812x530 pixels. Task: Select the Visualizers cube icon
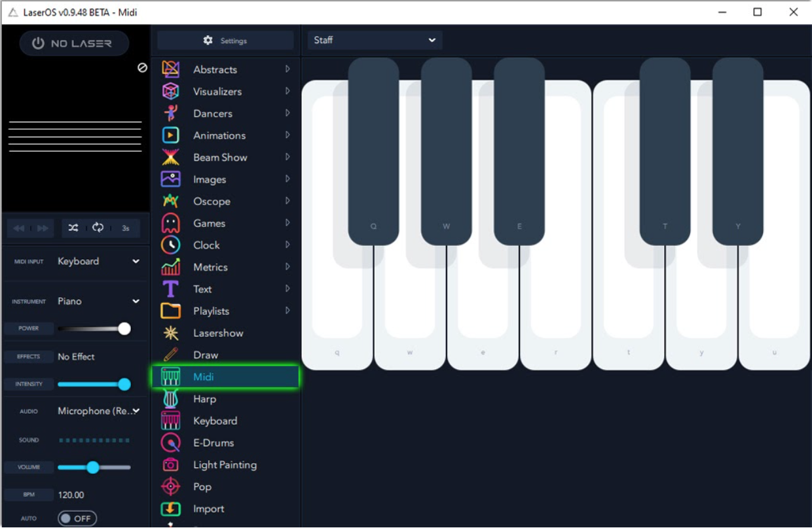point(170,92)
